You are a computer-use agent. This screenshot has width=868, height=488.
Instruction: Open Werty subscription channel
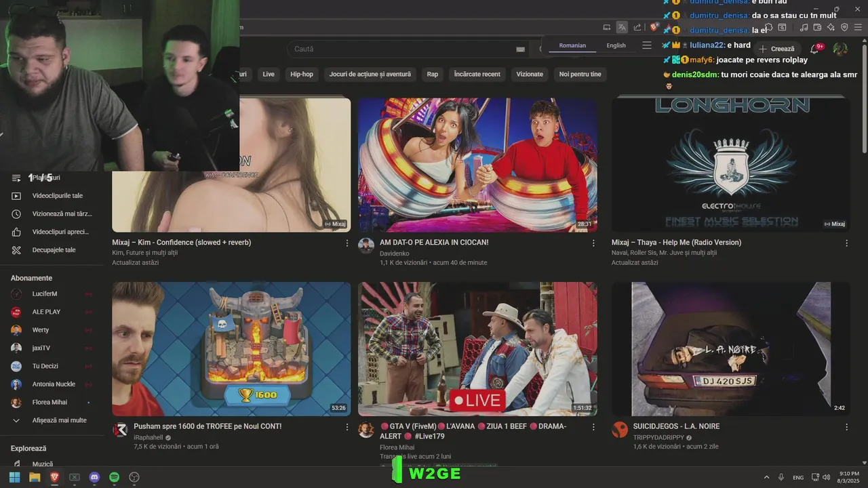click(52, 330)
